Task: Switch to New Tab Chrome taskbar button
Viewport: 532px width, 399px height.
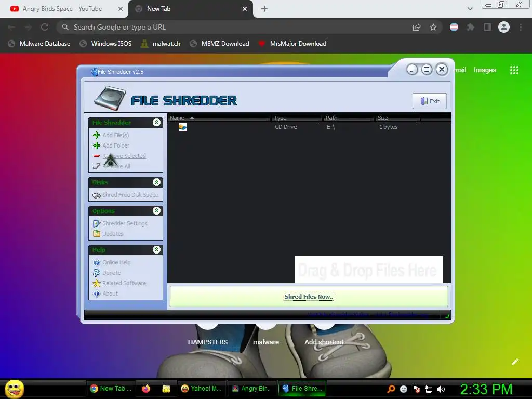Action: 110,389
